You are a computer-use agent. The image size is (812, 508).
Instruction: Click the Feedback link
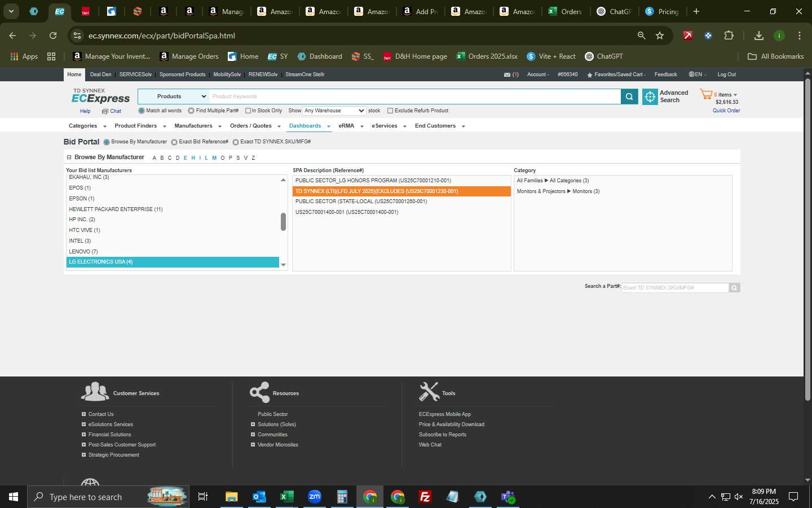coord(665,75)
